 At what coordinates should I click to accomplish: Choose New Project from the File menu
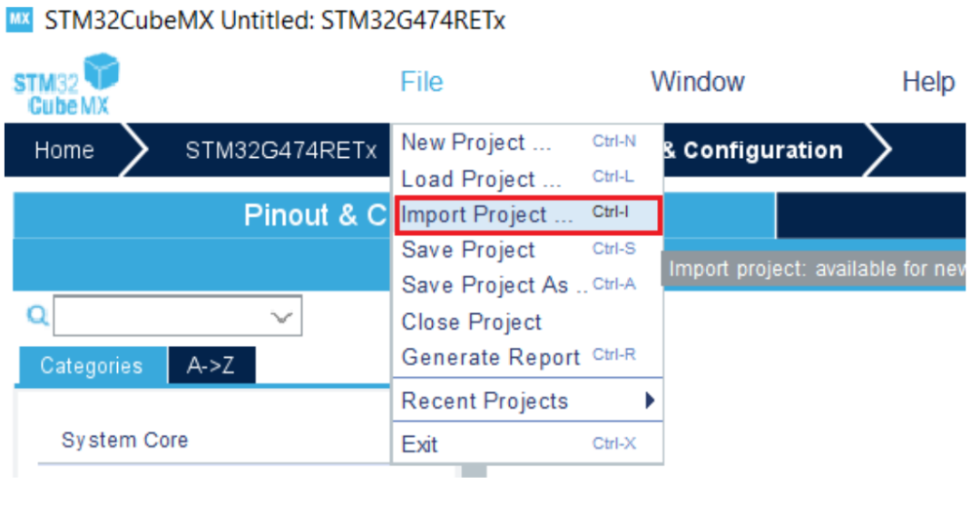click(x=475, y=143)
